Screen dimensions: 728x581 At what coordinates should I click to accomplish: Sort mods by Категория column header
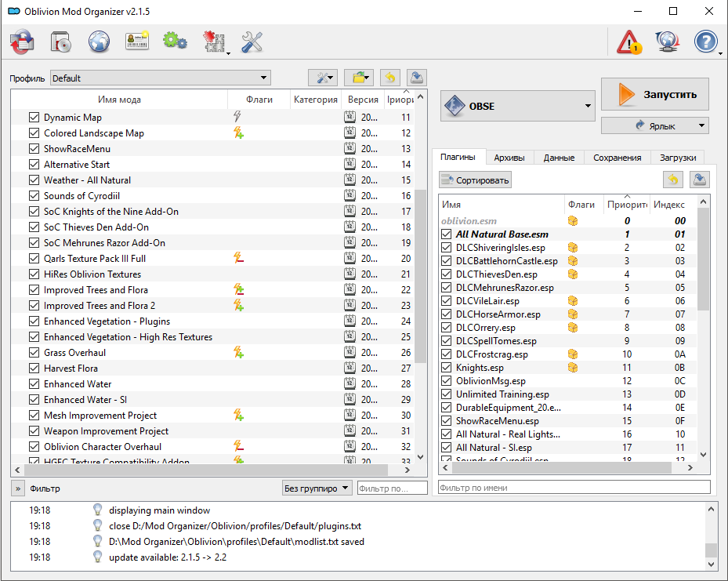316,100
